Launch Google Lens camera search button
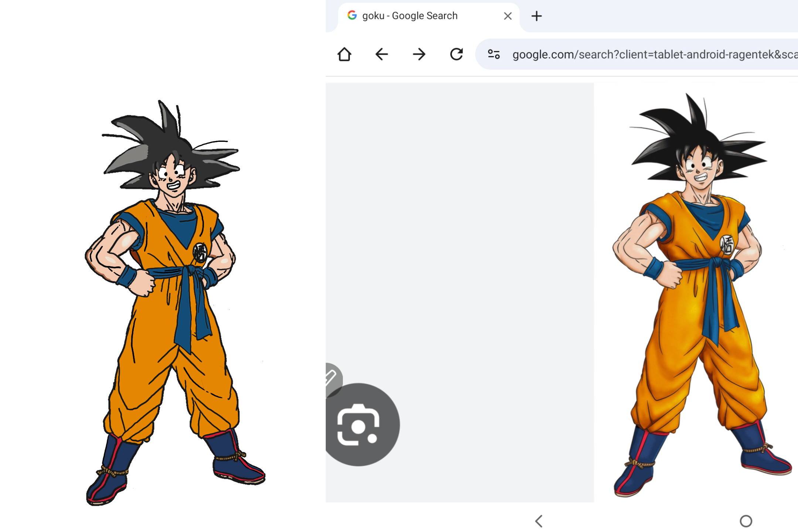The height and width of the screenshot is (532, 798). (359, 425)
